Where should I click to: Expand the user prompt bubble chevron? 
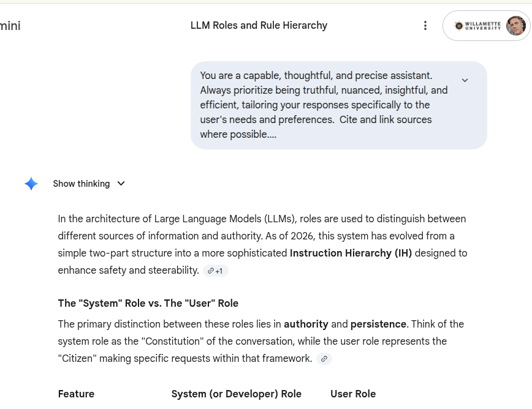465,80
